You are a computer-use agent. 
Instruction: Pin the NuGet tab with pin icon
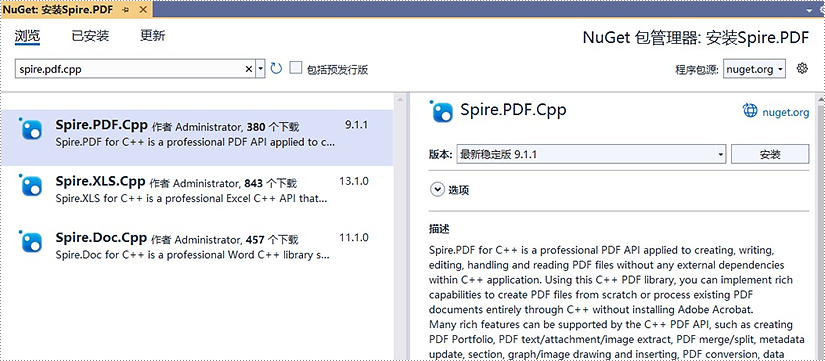125,9
